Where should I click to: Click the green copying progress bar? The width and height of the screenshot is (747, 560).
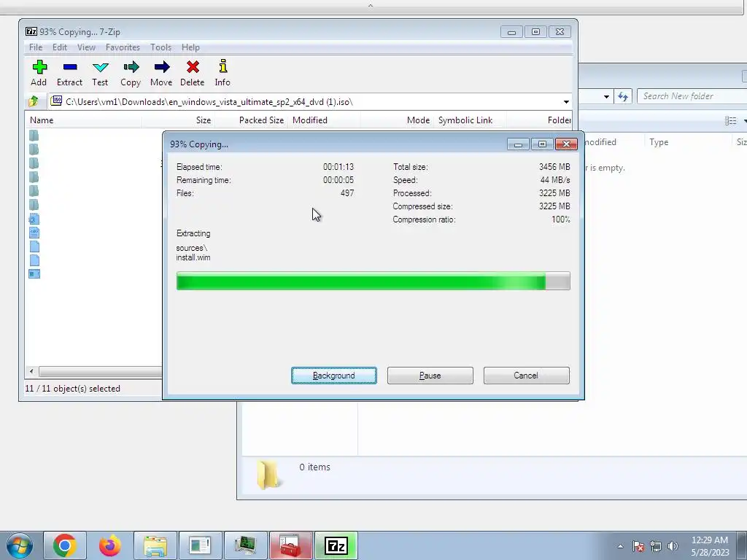coord(373,281)
